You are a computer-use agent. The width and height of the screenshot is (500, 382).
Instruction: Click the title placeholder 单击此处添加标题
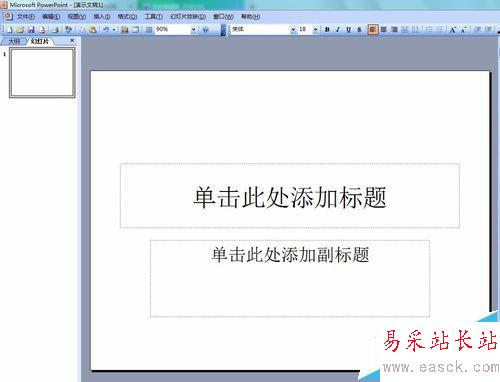[290, 196]
